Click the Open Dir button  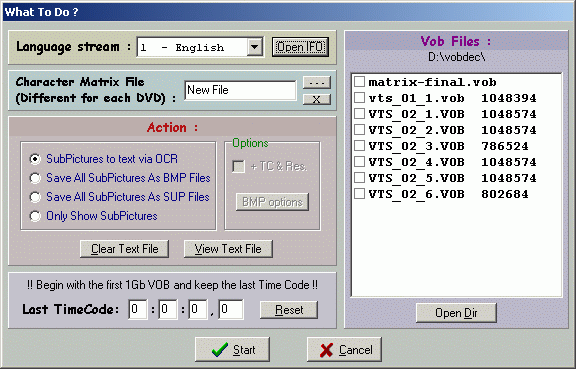tap(456, 313)
